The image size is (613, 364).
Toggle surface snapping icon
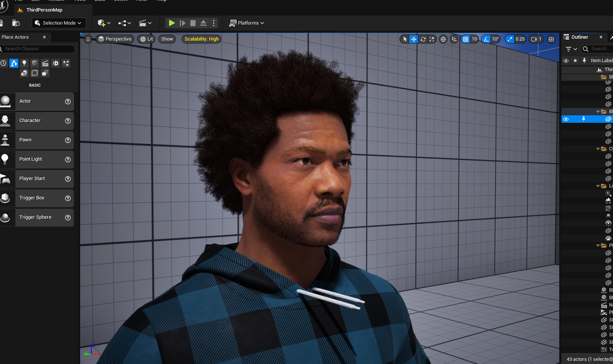click(454, 39)
